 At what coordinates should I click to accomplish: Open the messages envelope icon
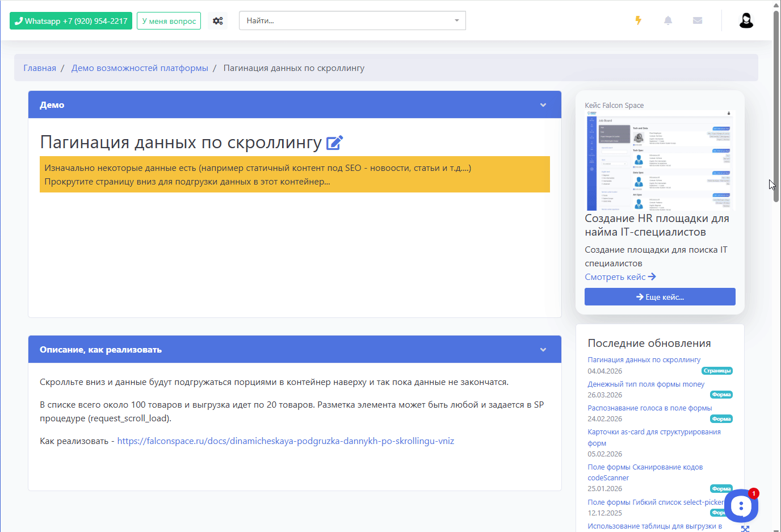pos(698,20)
